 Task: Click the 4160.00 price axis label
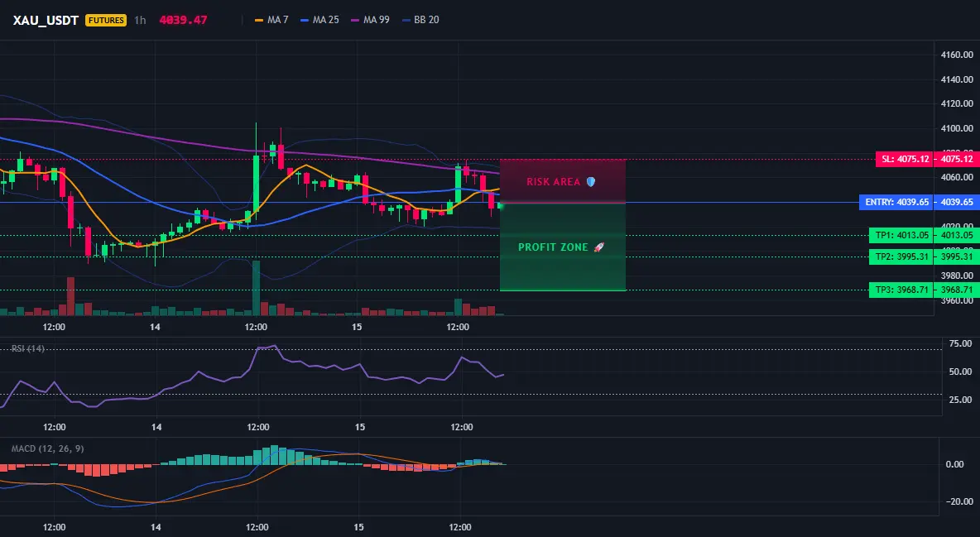[x=957, y=55]
